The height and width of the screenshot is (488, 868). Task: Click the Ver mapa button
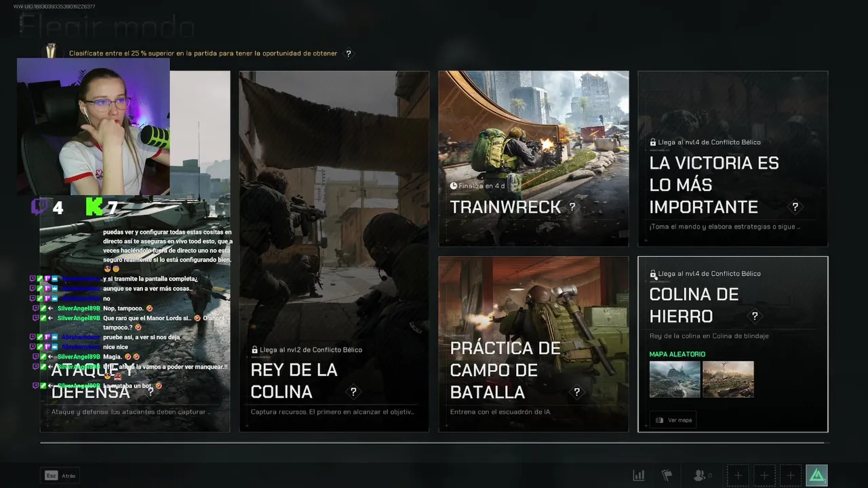673,420
